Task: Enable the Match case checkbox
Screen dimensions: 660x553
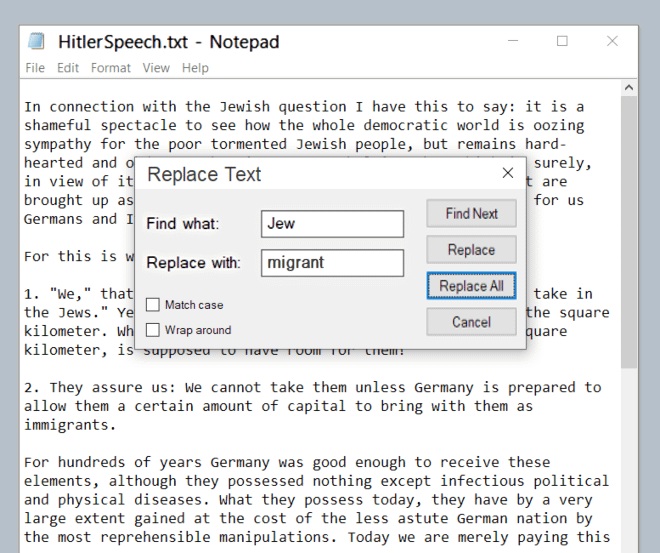Action: (x=153, y=305)
